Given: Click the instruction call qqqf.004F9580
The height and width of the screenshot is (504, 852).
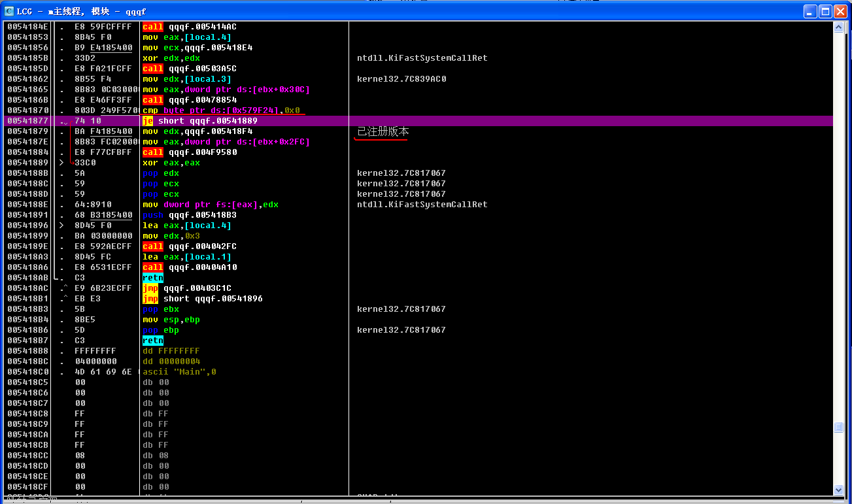Looking at the screenshot, I should (x=190, y=152).
